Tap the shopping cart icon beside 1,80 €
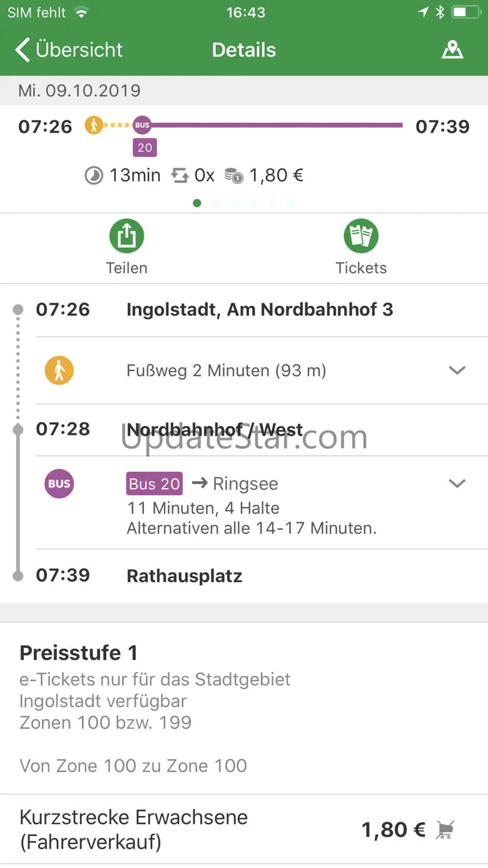488x868 pixels. tap(445, 830)
